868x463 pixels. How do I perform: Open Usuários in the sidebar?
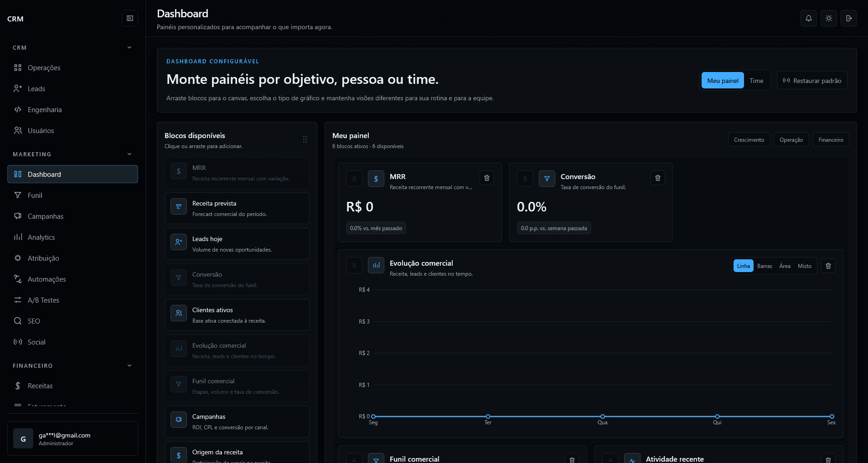72,130
